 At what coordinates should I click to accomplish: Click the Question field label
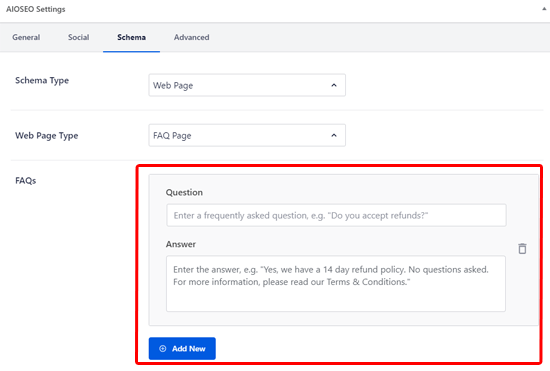tap(184, 193)
